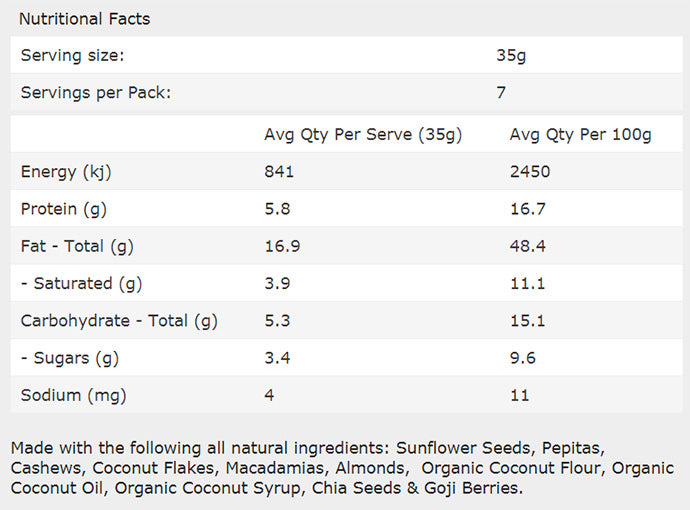
Task: Select the 841 energy per serve value
Action: click(x=279, y=171)
